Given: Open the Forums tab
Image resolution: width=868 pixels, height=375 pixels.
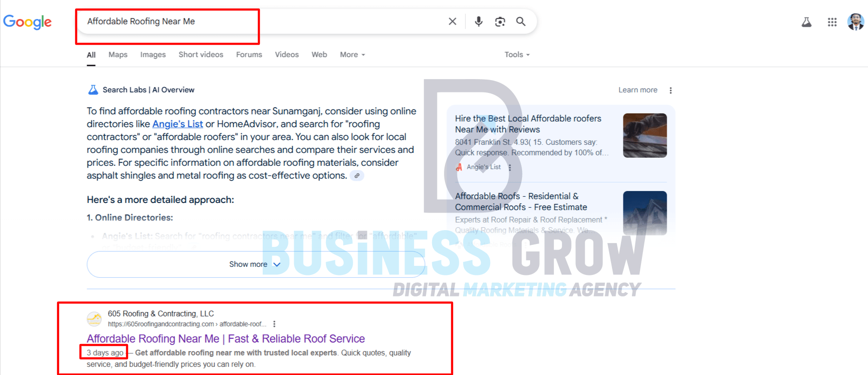Looking at the screenshot, I should point(249,55).
